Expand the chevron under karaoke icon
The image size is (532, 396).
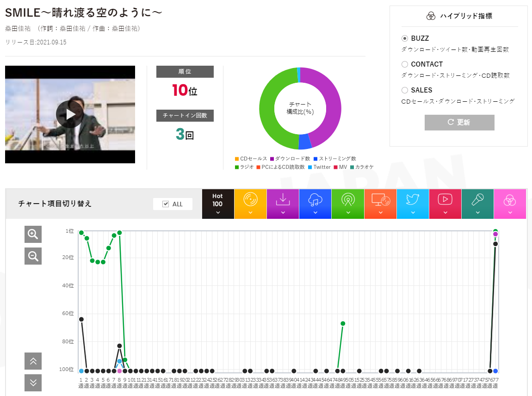[478, 213]
